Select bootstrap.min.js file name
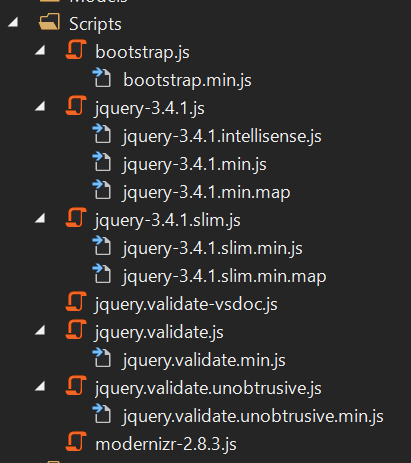Image resolution: width=411 pixels, height=463 pixels. (187, 80)
